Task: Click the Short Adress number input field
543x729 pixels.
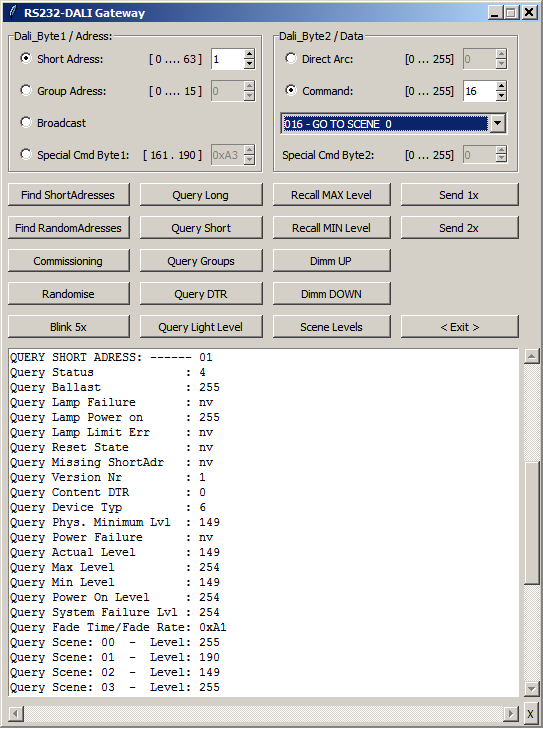Action: (227, 59)
